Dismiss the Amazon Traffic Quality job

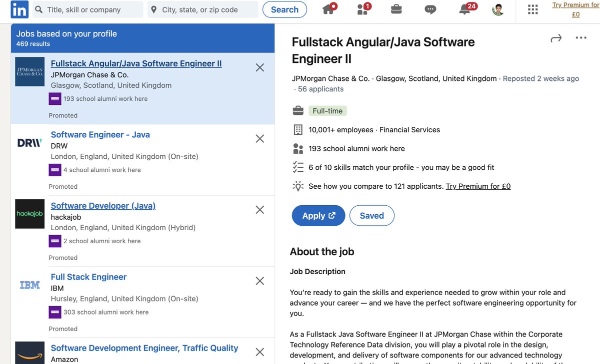(260, 352)
